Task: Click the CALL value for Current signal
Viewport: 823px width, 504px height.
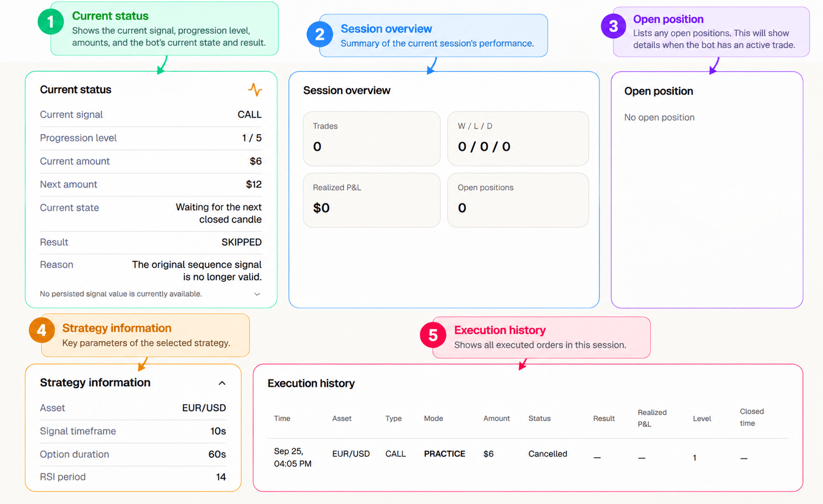Action: pyautogui.click(x=249, y=114)
